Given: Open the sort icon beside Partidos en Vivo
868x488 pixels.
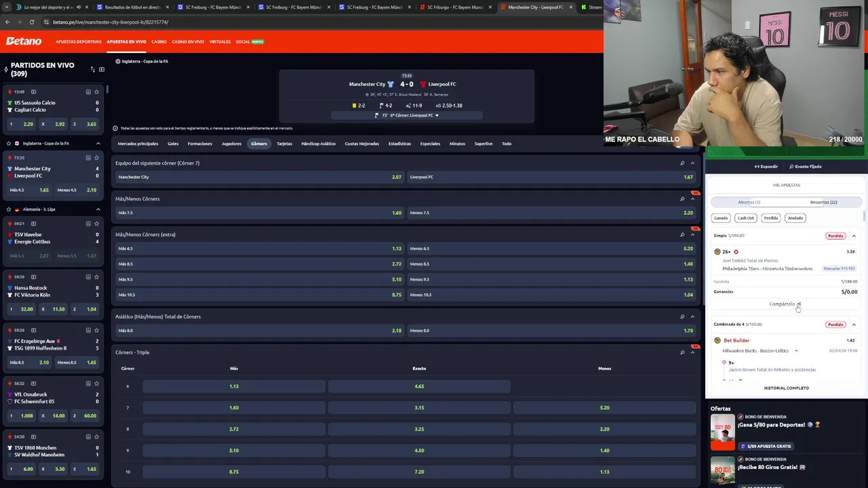Looking at the screenshot, I should click(x=93, y=69).
